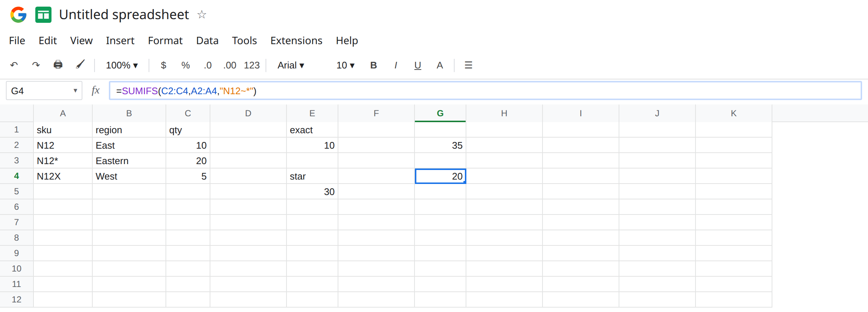Select column A header
Screen dimensions: 868x312
click(63, 113)
